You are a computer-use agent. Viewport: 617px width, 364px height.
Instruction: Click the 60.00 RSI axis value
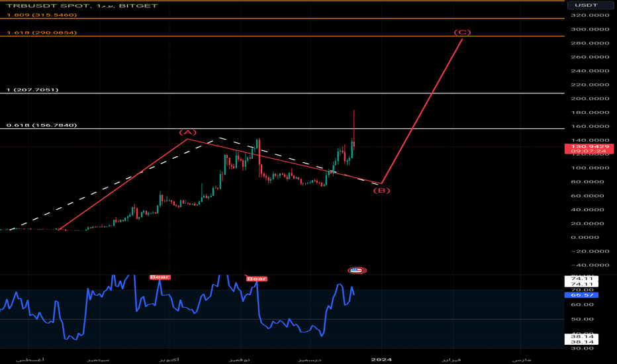click(x=582, y=304)
